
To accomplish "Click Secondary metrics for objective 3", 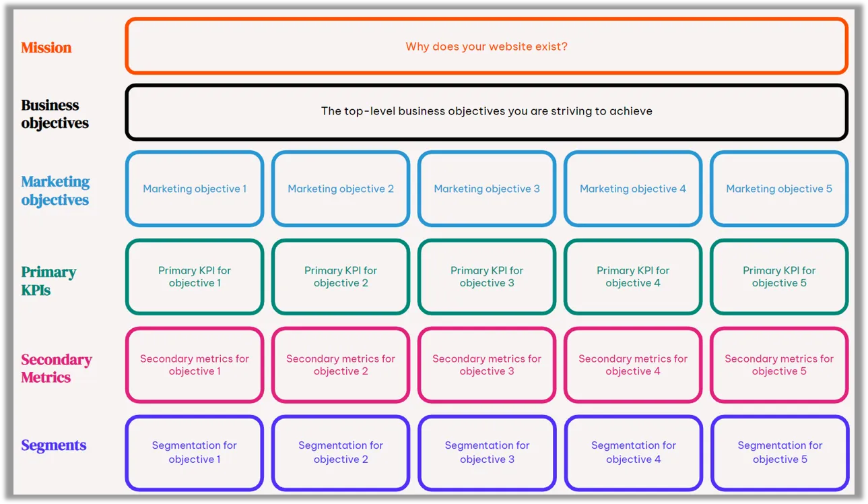I will [x=487, y=365].
